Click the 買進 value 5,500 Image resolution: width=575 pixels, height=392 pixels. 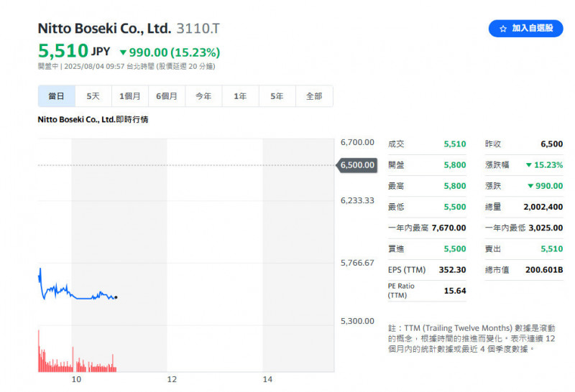click(455, 248)
